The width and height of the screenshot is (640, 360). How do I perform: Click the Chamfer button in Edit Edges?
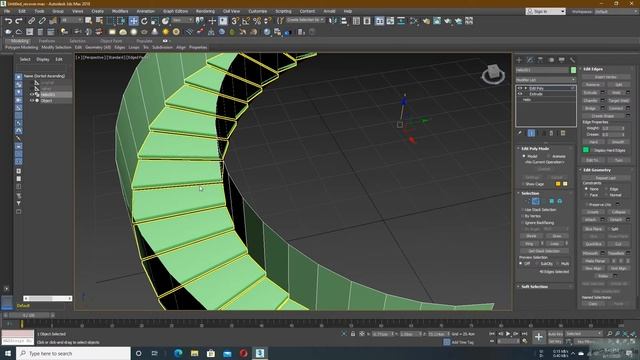pos(590,100)
